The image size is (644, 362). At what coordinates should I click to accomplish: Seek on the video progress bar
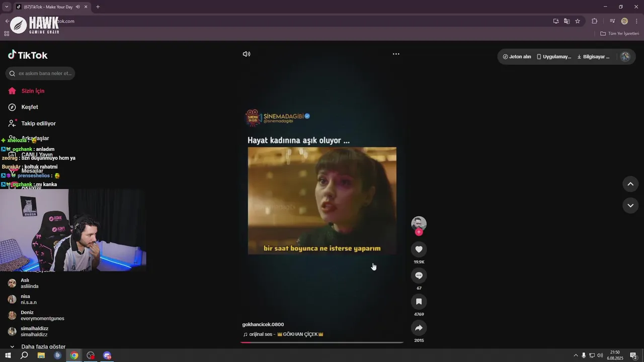[322, 342]
